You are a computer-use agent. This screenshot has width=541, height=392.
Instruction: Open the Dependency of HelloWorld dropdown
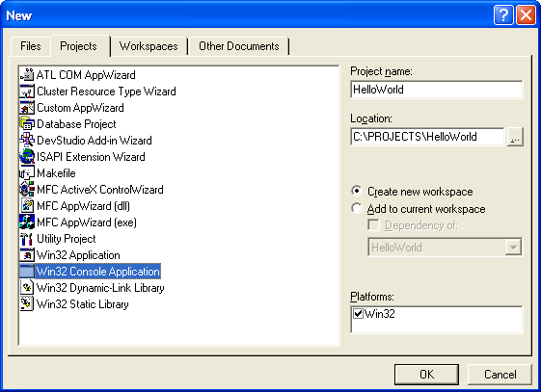point(513,247)
